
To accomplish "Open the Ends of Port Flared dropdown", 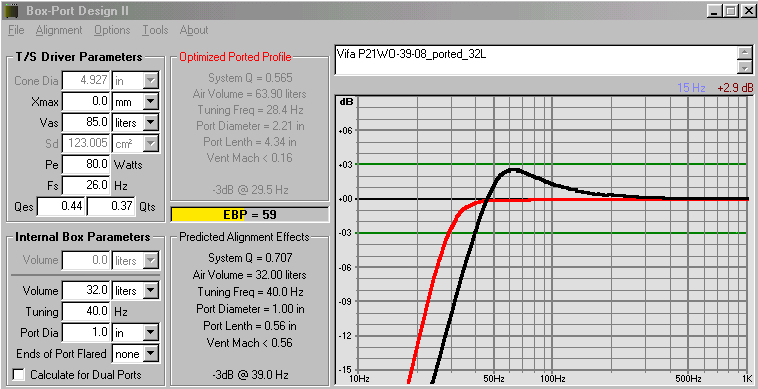I will click(x=152, y=354).
